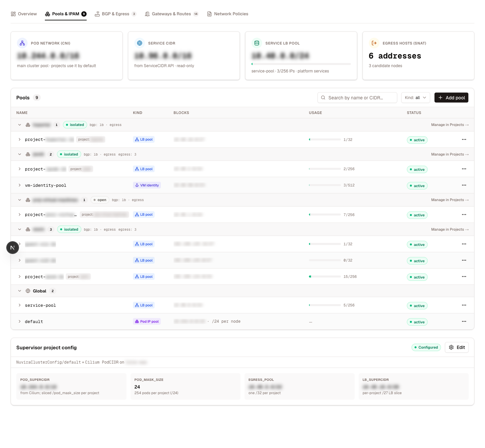
Task: Click Manage in Projects for the open group
Action: tap(450, 200)
